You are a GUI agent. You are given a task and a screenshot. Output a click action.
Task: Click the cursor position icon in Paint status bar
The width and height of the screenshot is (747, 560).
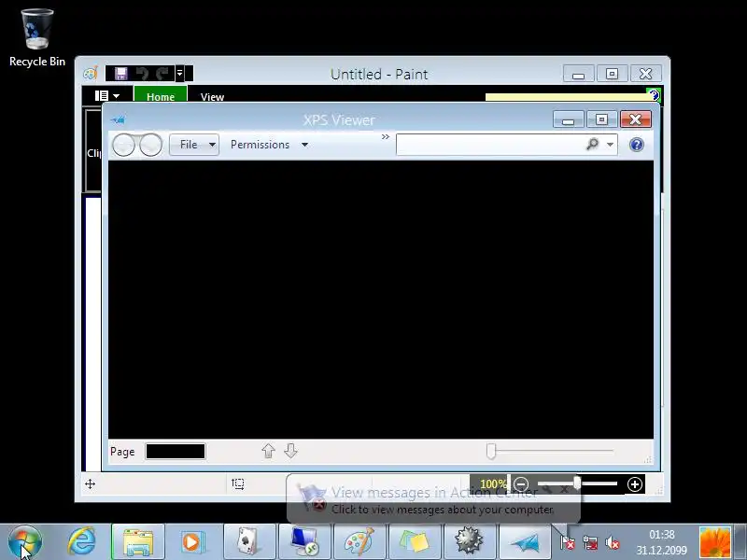coord(90,484)
